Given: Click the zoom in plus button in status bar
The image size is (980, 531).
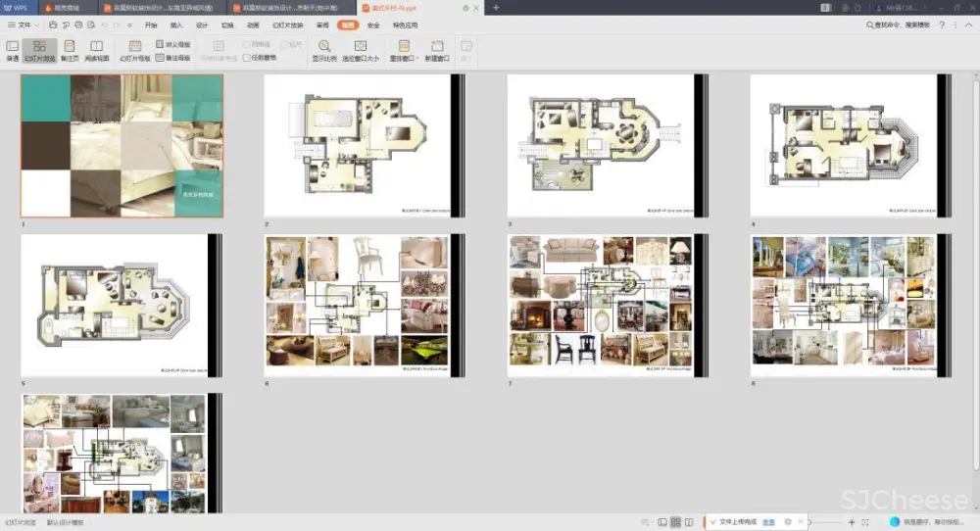Looking at the screenshot, I should coord(852,522).
